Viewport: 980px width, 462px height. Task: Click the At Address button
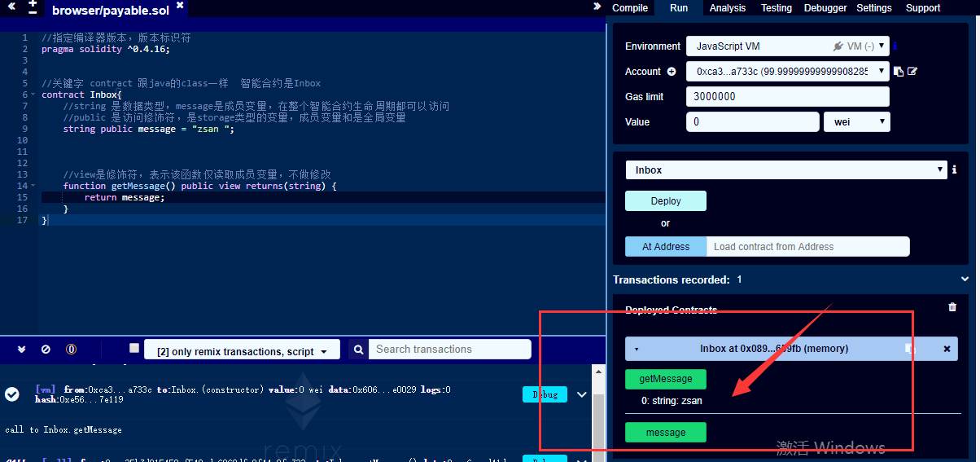click(x=666, y=247)
